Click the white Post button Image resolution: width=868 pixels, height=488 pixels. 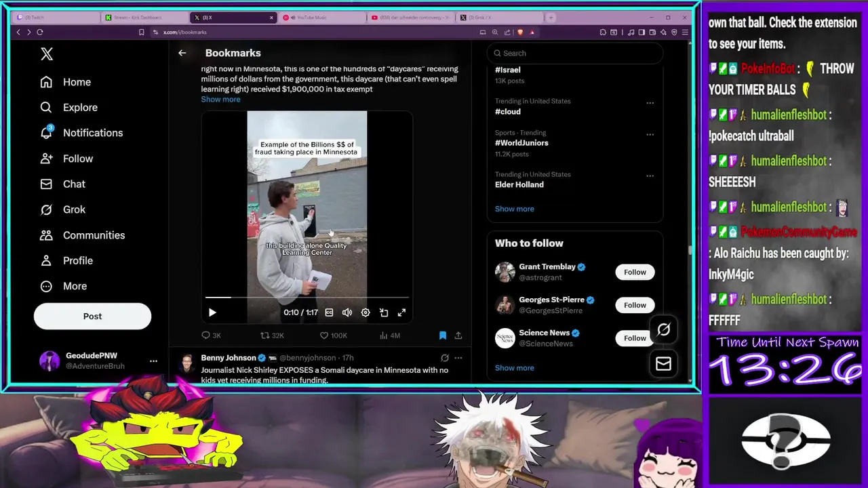(x=92, y=317)
